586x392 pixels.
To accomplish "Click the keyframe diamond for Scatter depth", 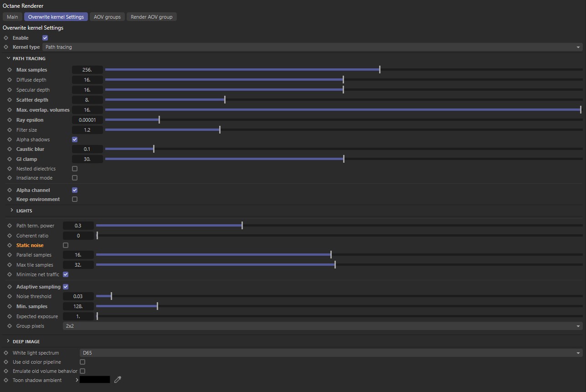I will pyautogui.click(x=10, y=100).
